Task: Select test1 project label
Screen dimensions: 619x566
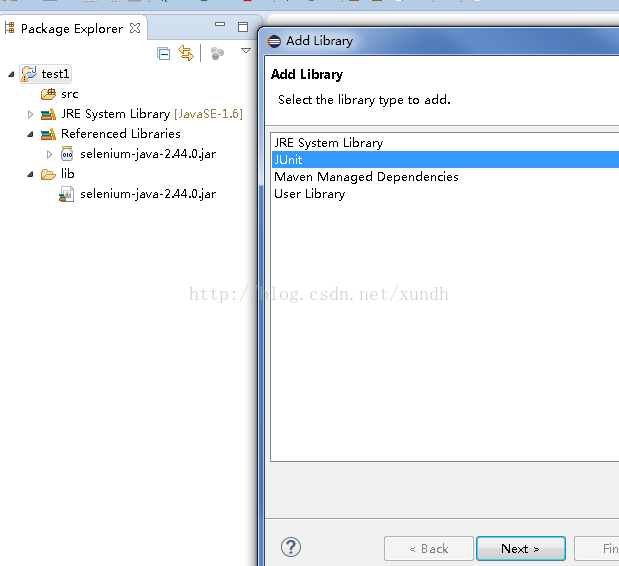Action: point(55,74)
